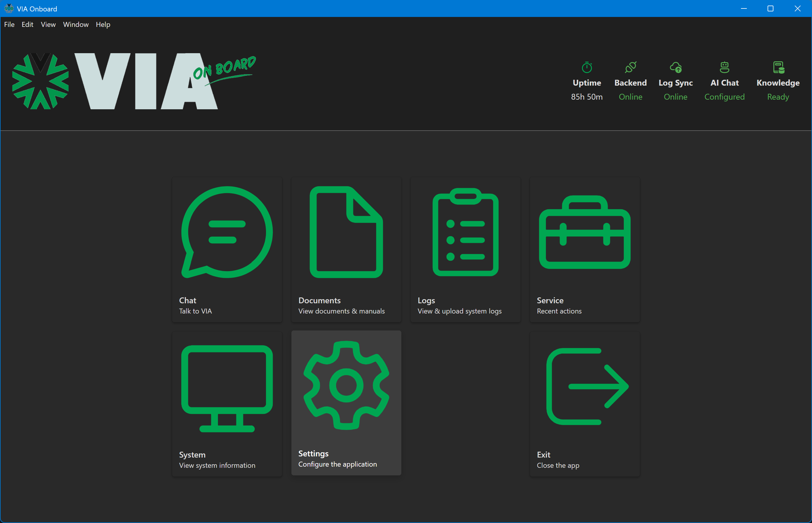Open the System monitor icon
The width and height of the screenshot is (812, 523).
227,389
